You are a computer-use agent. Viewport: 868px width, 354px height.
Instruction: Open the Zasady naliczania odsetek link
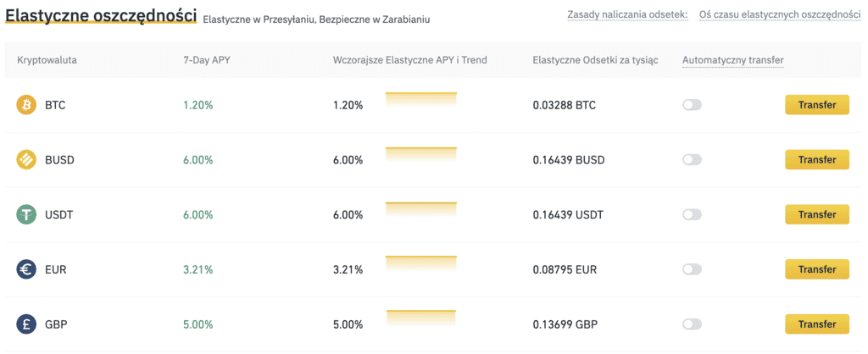tap(626, 16)
